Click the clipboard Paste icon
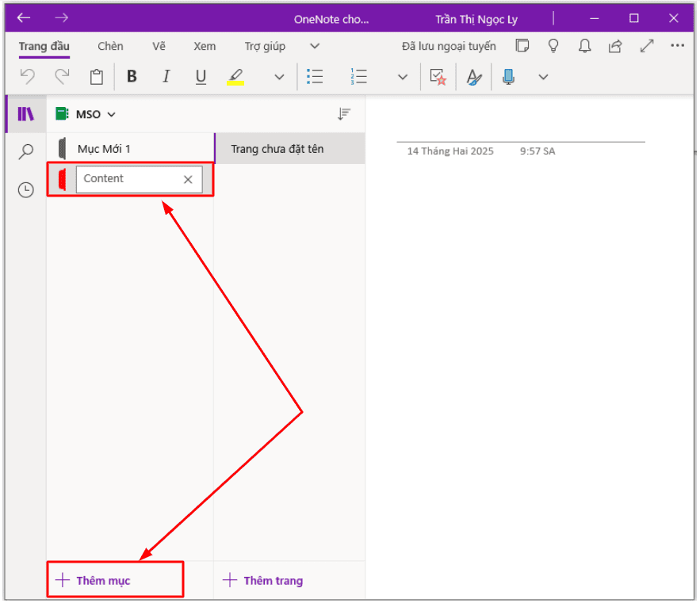The height and width of the screenshot is (603, 700). [97, 77]
